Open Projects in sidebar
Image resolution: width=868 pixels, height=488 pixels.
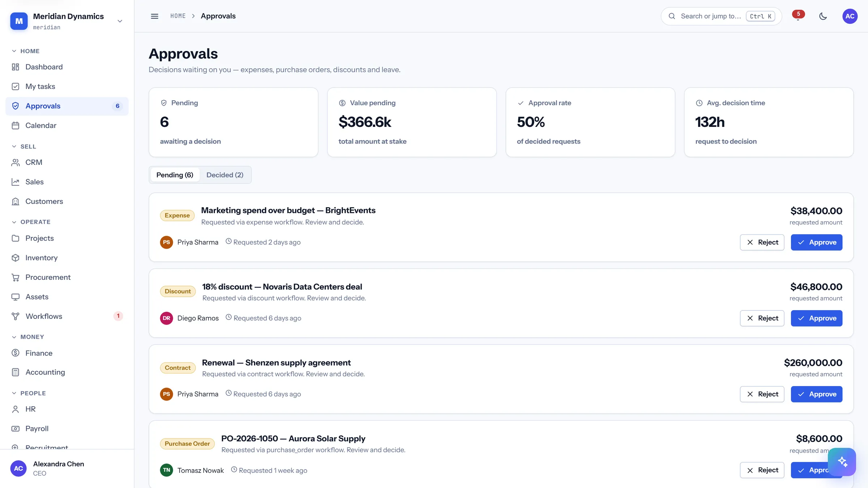[67, 238]
